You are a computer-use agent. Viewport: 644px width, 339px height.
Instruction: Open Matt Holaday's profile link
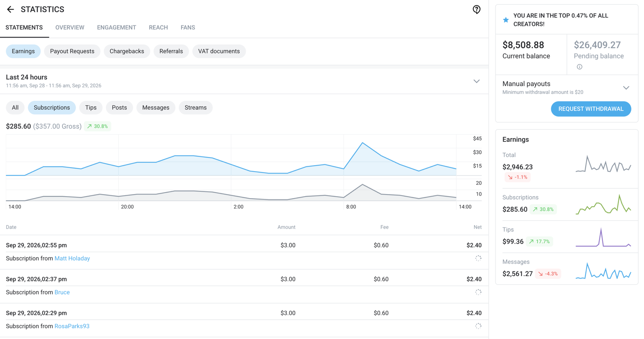click(x=72, y=258)
